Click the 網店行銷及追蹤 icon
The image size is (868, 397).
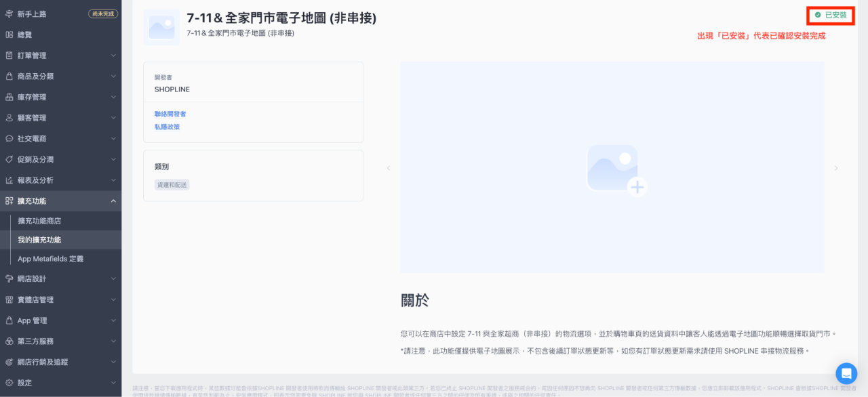(x=9, y=362)
